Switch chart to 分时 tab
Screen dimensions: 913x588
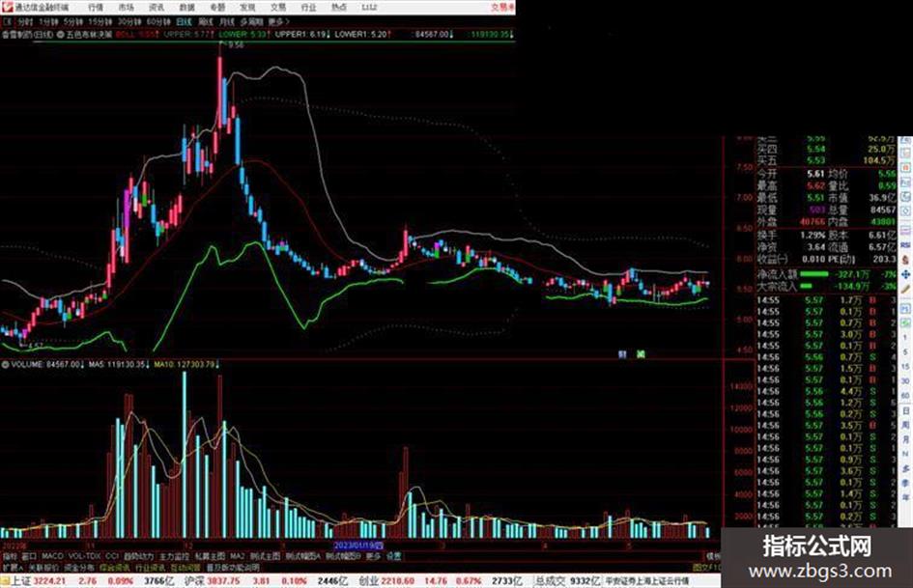(x=25, y=22)
